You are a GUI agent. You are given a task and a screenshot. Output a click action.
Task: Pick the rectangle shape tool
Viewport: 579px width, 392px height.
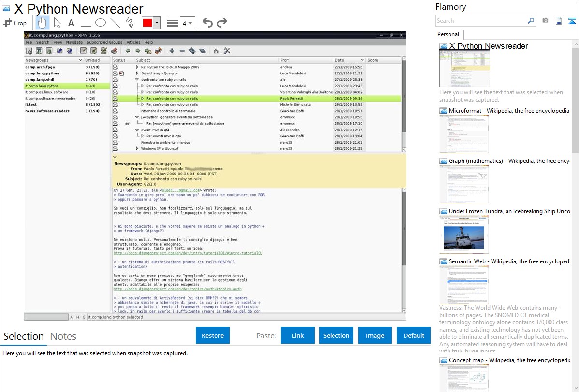[x=86, y=23]
